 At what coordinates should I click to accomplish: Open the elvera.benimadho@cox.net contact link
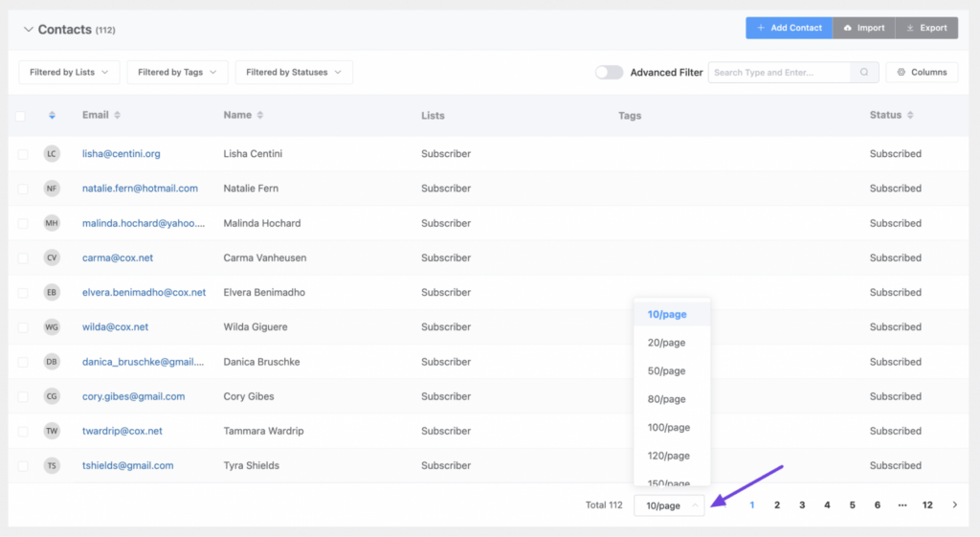click(144, 293)
